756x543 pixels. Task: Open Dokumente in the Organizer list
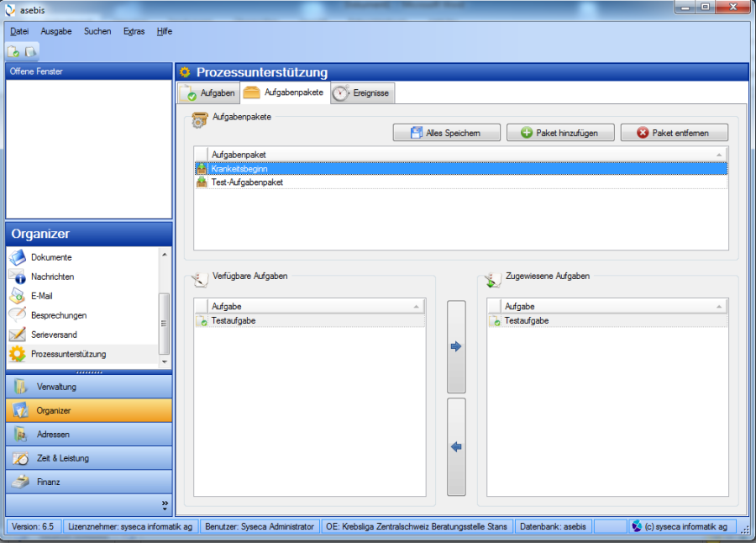click(82, 258)
